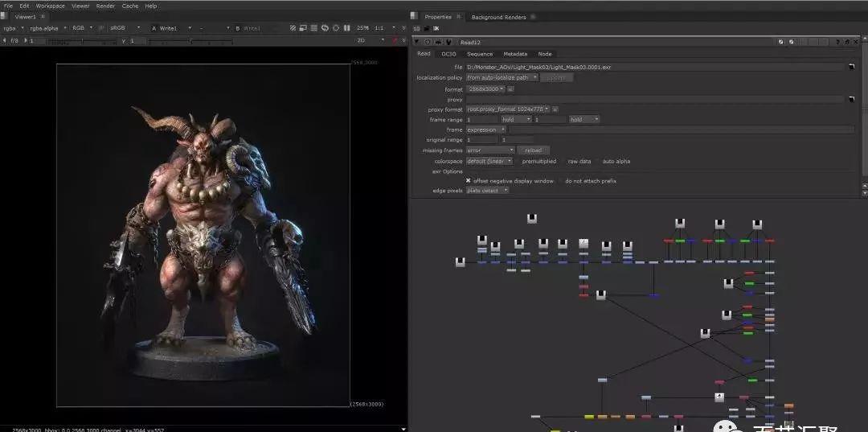Open the format 2568x3000 dropdown
Viewport: 868px width, 432px height.
485,88
